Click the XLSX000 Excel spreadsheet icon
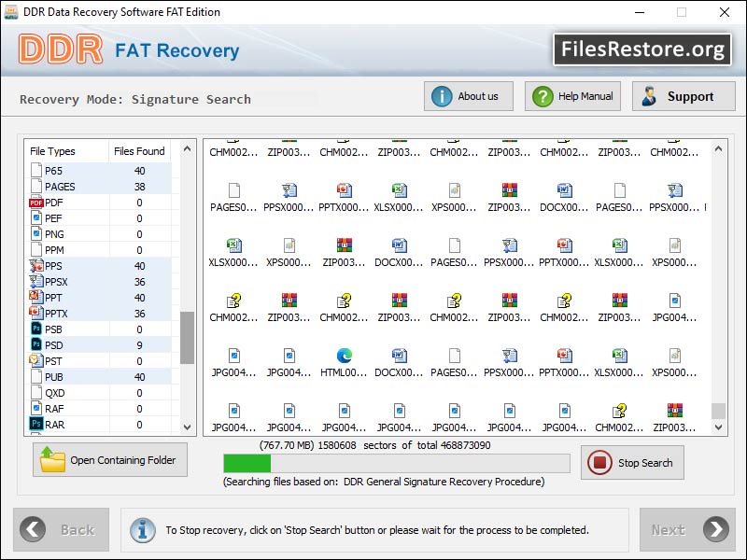747x560 pixels. (x=399, y=191)
